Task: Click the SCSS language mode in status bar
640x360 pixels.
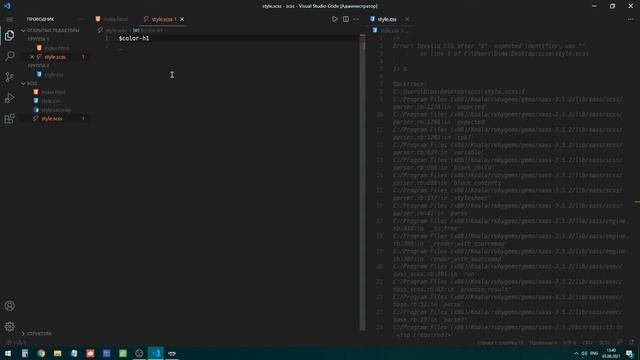Action: click(x=604, y=342)
